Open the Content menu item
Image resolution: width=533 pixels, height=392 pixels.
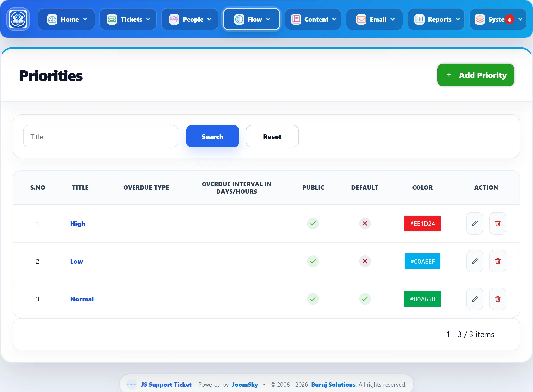(x=313, y=19)
